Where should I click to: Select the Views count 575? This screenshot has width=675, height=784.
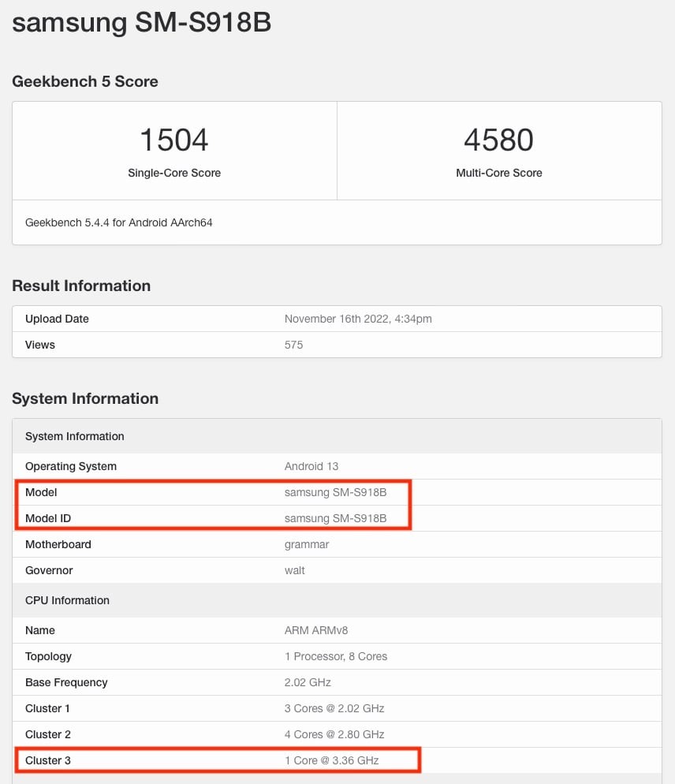click(x=293, y=345)
